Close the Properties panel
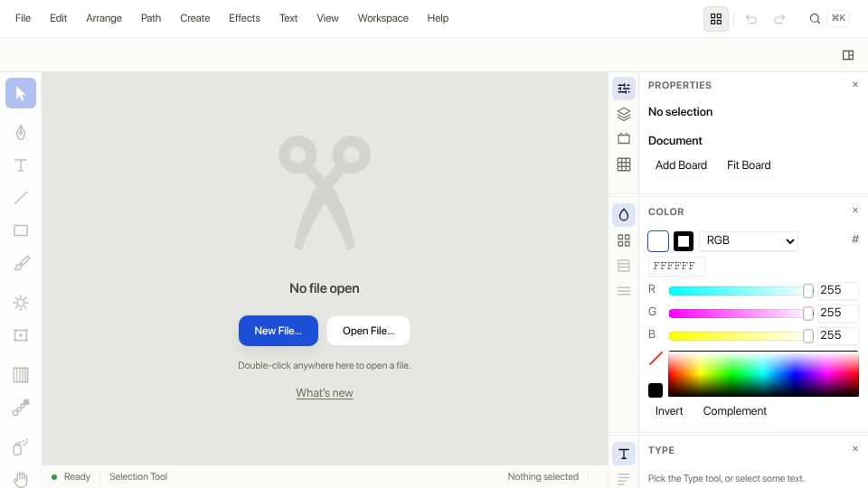 tap(855, 85)
